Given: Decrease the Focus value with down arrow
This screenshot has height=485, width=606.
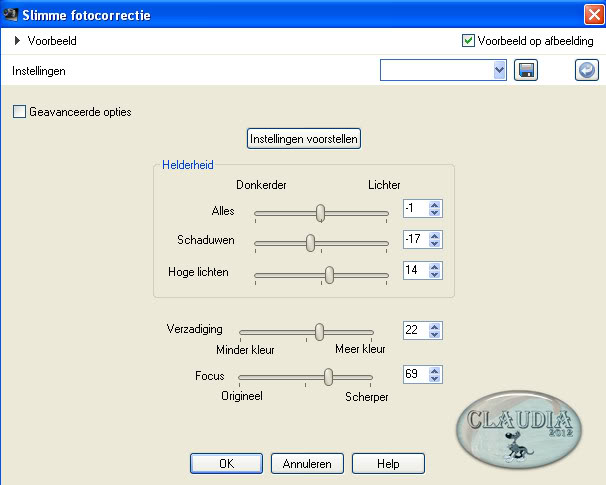Looking at the screenshot, I should point(434,378).
